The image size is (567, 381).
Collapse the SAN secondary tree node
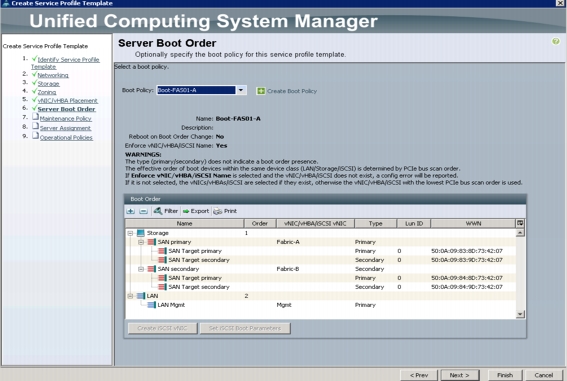point(141,269)
